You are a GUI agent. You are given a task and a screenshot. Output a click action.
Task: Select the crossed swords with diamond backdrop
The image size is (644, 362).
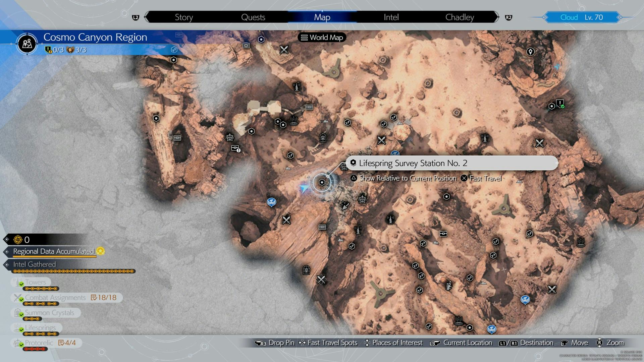pyautogui.click(x=321, y=279)
